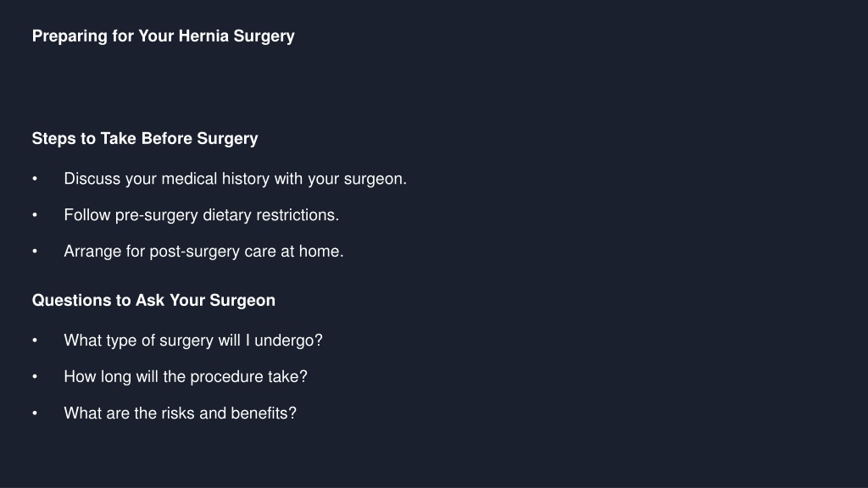The image size is (868, 488).
Task: Click the slide title Preparing for Your Hernia Surgery
Action: coord(164,36)
